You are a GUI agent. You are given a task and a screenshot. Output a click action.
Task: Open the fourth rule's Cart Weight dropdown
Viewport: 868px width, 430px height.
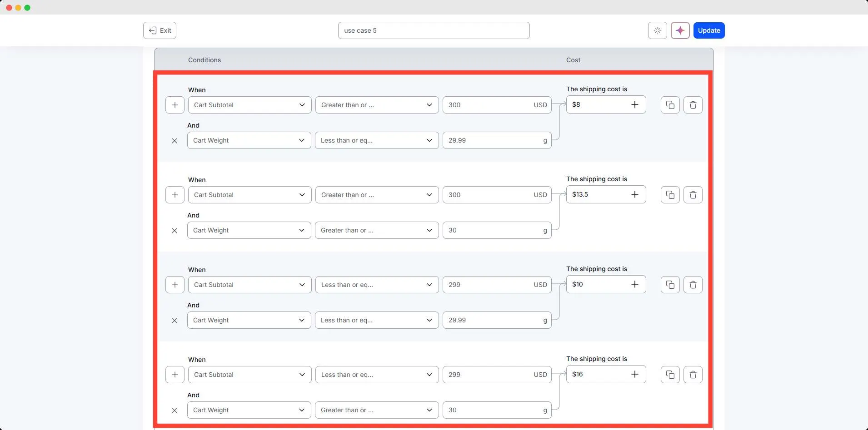249,410
